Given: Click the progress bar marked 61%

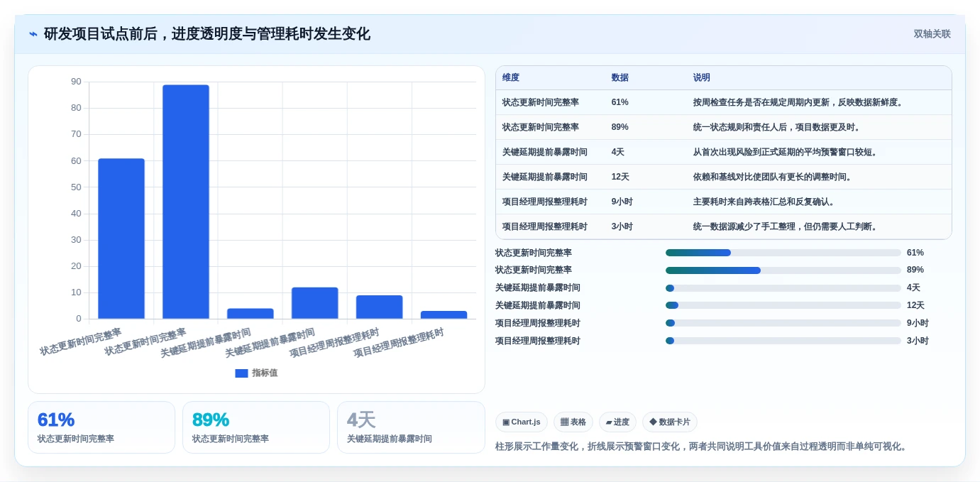Looking at the screenshot, I should coord(783,253).
